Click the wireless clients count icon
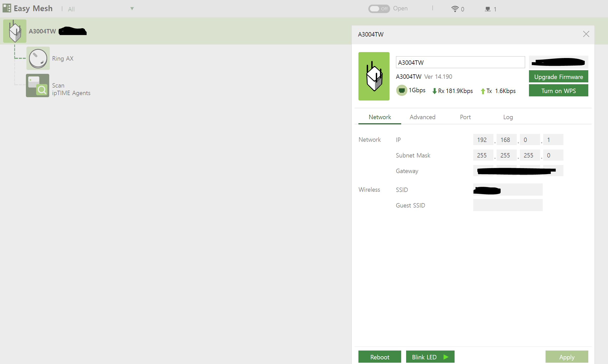Screen dimensions: 608x364 coord(455,9)
